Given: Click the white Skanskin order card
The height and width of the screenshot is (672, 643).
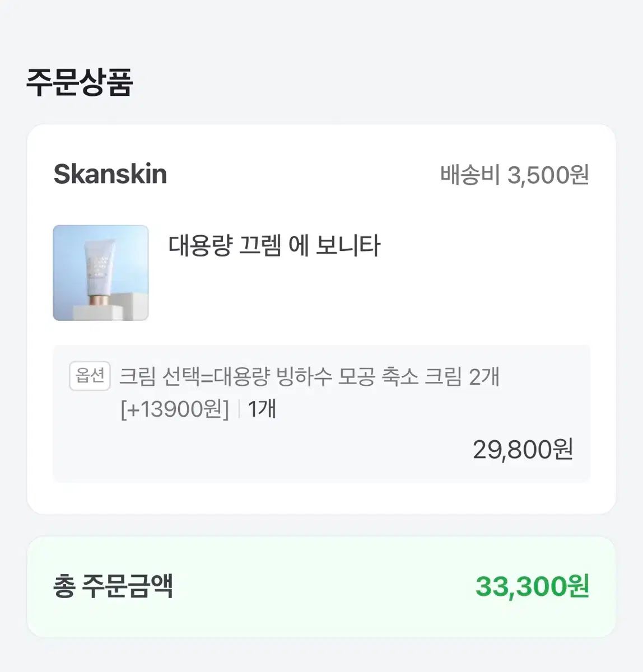Looking at the screenshot, I should 321,319.
